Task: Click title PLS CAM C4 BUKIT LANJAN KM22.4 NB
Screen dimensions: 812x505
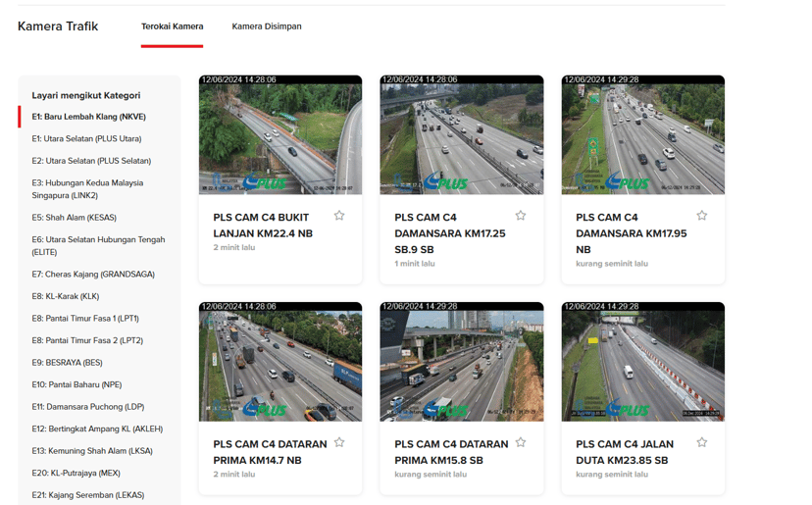Action: pos(263,226)
